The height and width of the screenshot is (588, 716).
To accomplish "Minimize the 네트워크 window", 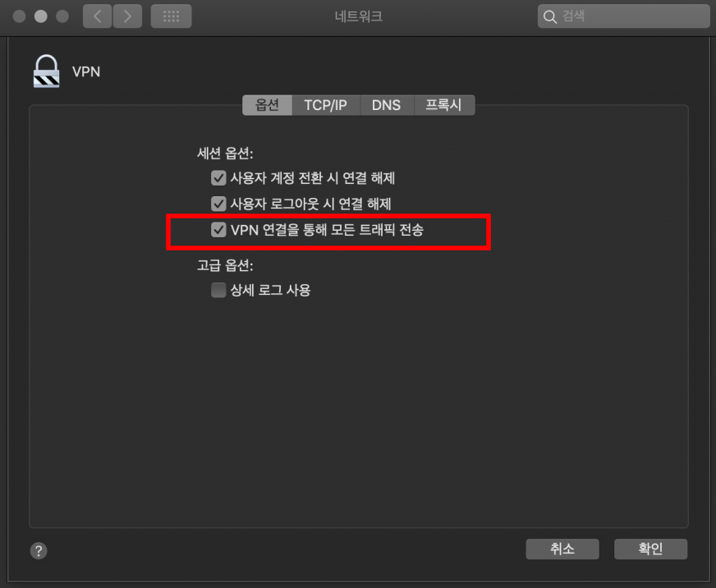I will tap(40, 16).
